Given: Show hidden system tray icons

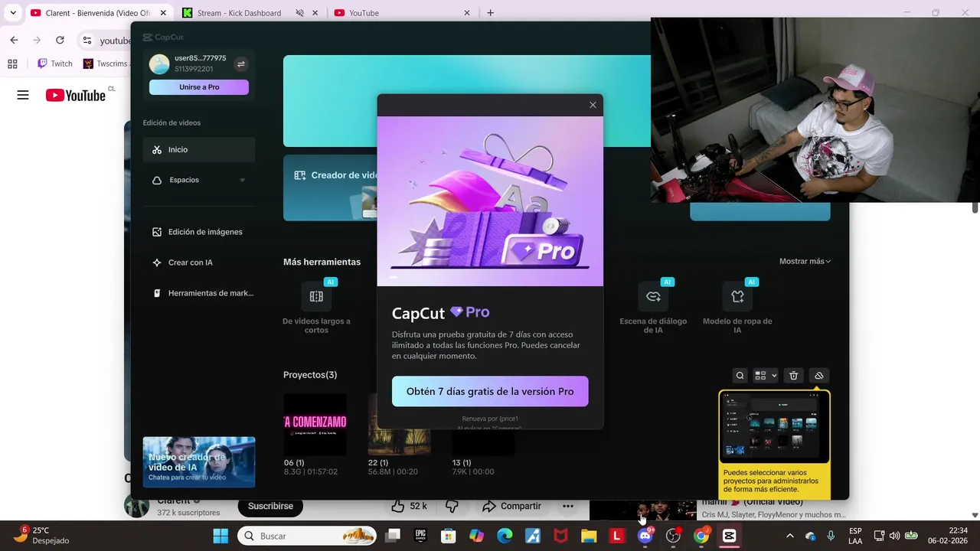Looking at the screenshot, I should click(790, 536).
